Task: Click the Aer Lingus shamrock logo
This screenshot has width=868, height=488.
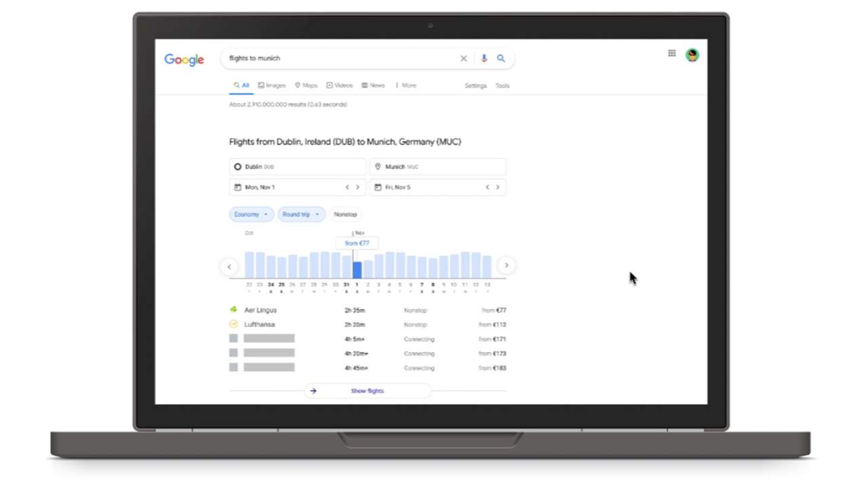Action: (234, 310)
